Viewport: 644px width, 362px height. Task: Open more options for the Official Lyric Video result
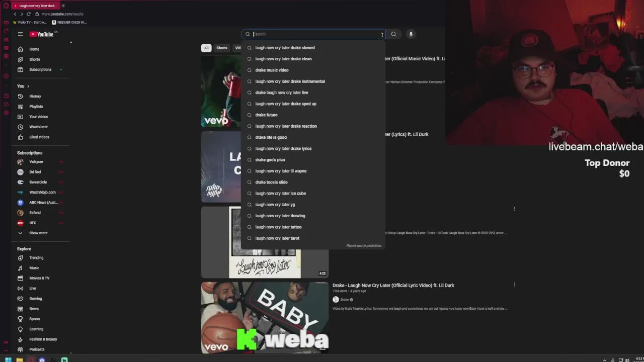[x=514, y=285]
